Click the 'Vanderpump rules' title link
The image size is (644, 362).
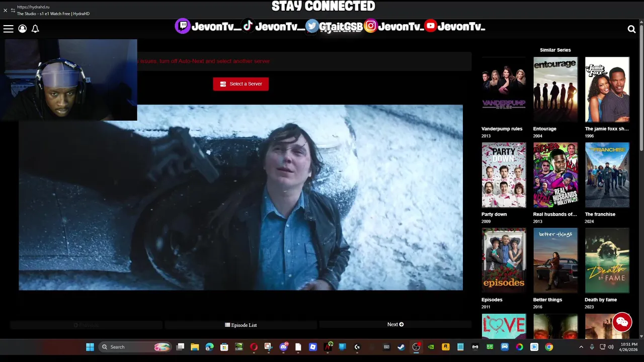pyautogui.click(x=502, y=129)
